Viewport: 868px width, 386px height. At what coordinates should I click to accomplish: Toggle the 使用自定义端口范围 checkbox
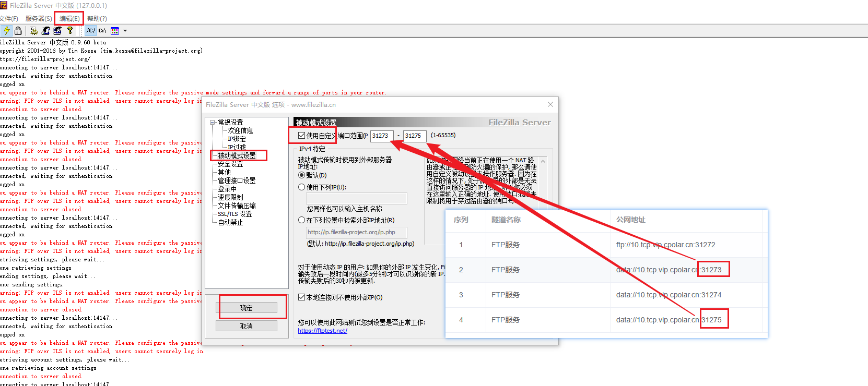click(301, 136)
